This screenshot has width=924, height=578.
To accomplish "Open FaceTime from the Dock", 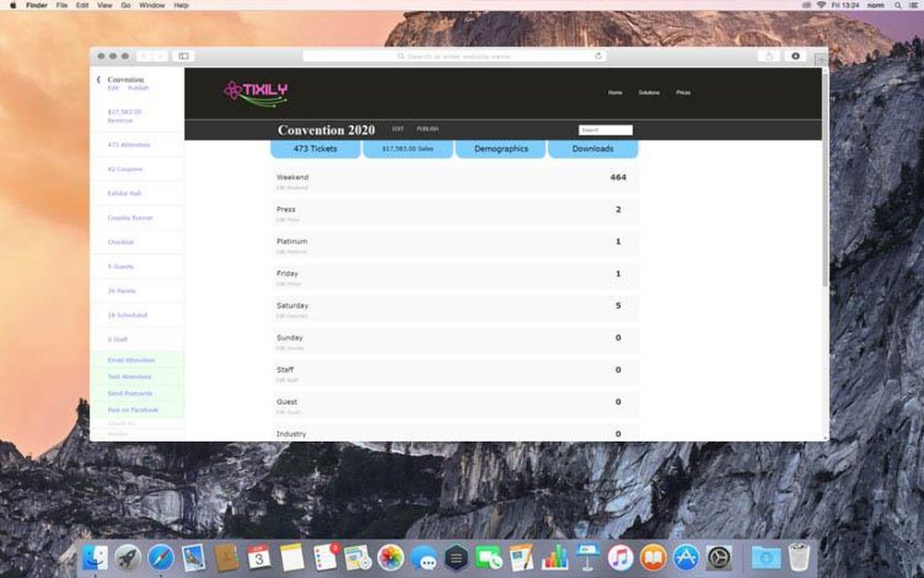I will point(489,558).
